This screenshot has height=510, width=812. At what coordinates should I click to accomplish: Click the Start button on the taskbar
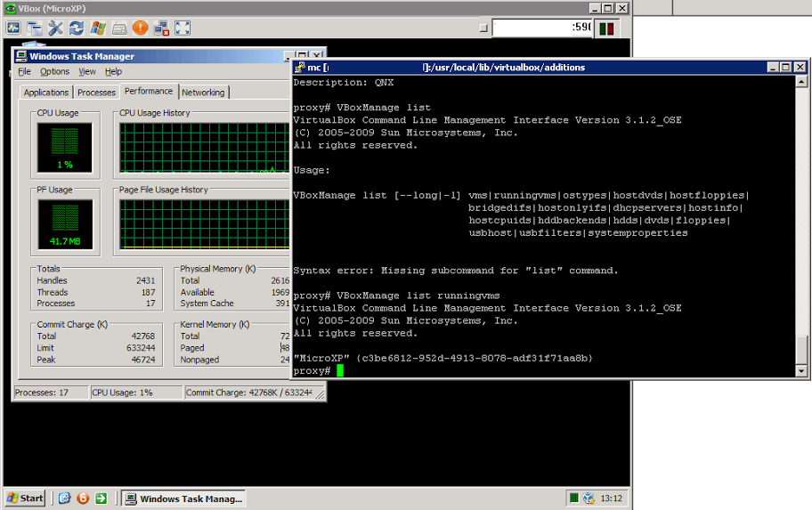[x=25, y=498]
